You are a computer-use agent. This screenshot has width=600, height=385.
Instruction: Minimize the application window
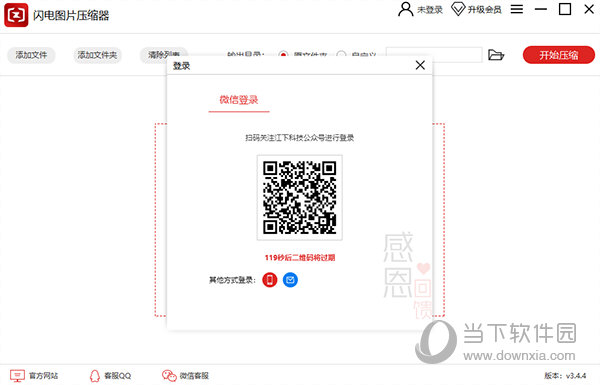click(541, 9)
